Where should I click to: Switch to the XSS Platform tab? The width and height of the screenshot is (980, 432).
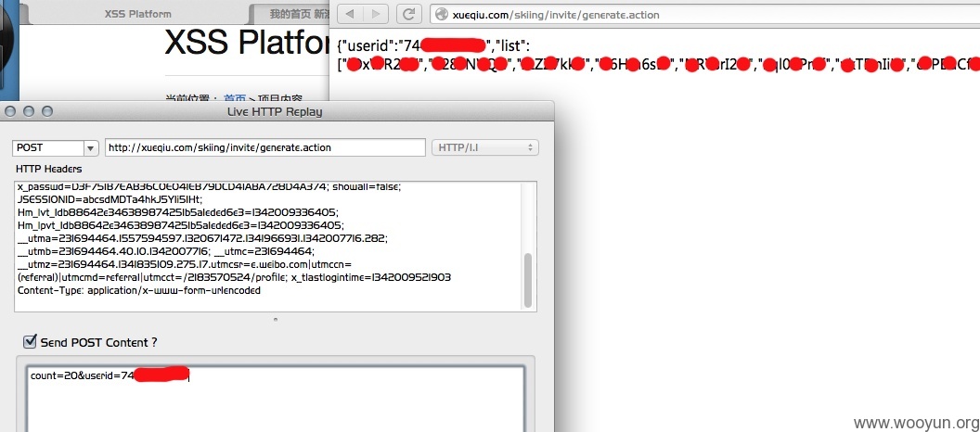coord(137,14)
